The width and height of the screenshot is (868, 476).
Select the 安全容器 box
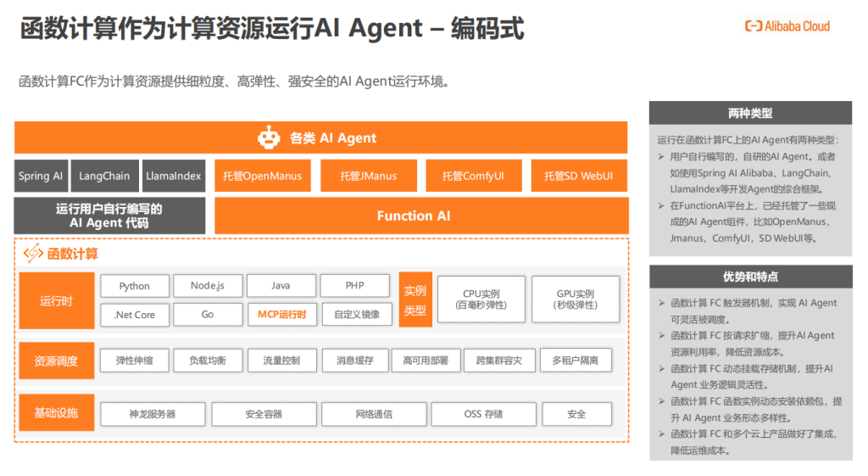point(264,414)
